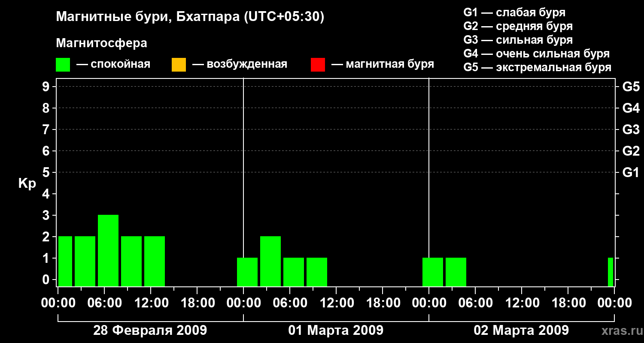Click the 'G4' right axis label
This screenshot has height=343, width=644.
631,108
